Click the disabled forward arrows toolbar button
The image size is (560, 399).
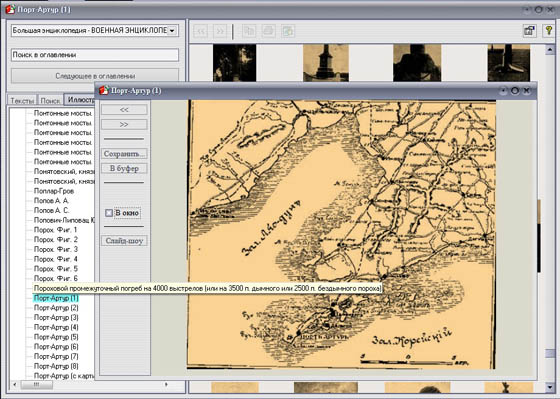coord(220,31)
